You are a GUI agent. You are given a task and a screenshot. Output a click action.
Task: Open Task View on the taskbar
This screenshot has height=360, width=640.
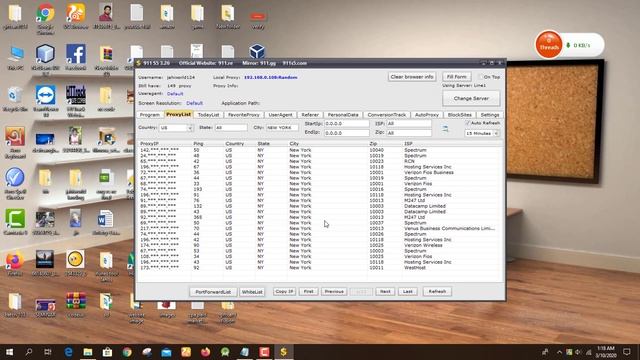tap(48, 352)
